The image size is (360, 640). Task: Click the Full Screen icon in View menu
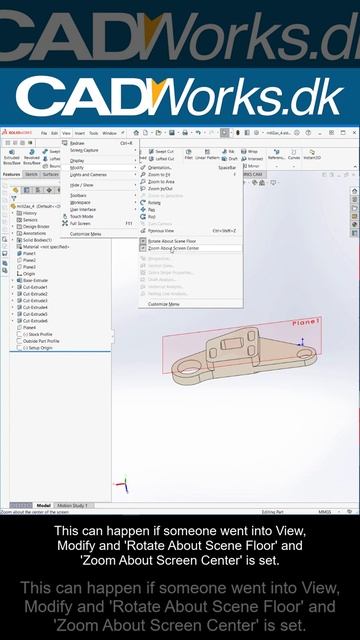tap(65, 223)
